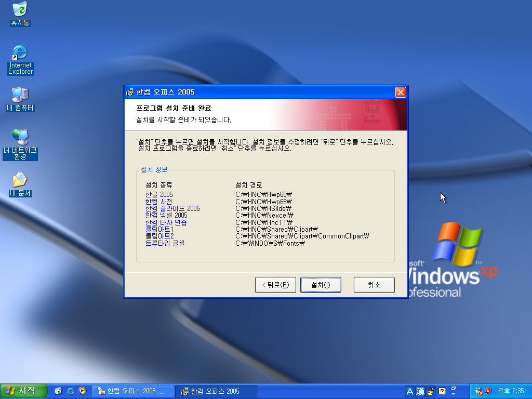Click the 설치(I) install button

coord(321,285)
